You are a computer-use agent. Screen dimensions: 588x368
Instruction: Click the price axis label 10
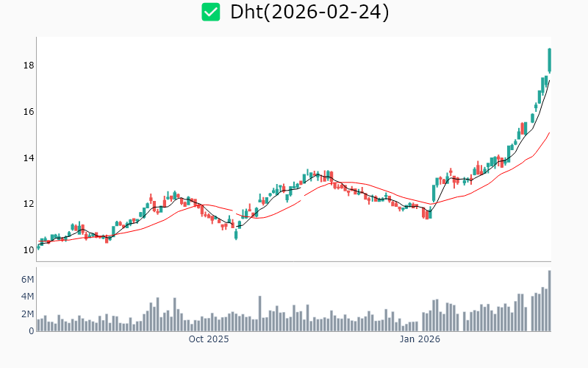click(x=29, y=250)
